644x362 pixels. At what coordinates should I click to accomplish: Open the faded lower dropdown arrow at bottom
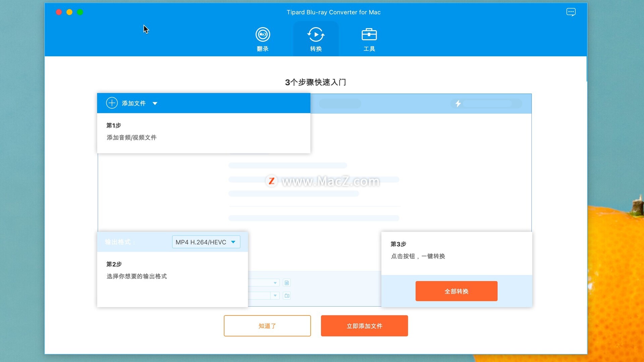(275, 296)
